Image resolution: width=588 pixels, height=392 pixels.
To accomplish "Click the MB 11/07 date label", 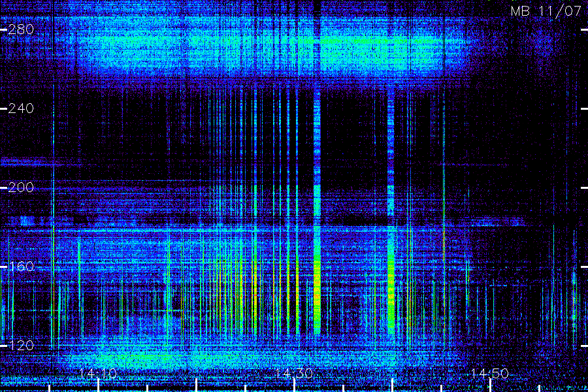I will [x=546, y=11].
